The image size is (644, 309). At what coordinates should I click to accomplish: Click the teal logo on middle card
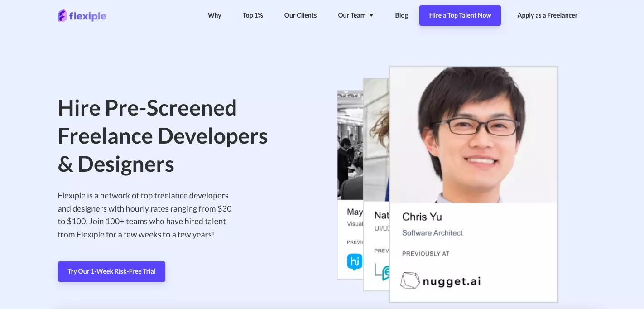tap(382, 272)
